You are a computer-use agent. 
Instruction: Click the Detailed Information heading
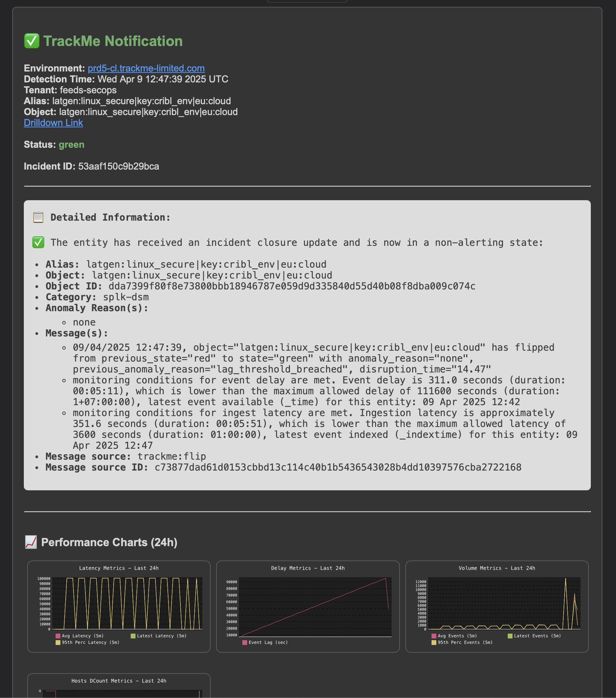pyautogui.click(x=110, y=218)
